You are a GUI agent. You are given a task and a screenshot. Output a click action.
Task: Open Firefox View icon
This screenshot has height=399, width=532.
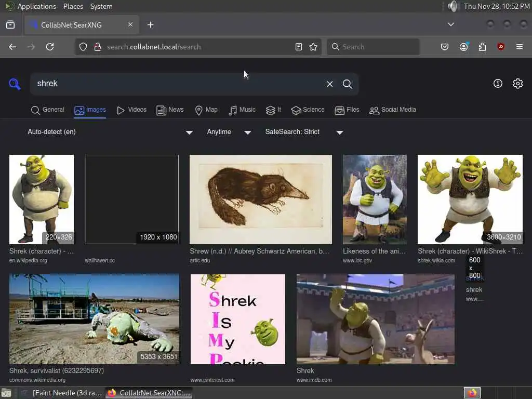[10, 25]
